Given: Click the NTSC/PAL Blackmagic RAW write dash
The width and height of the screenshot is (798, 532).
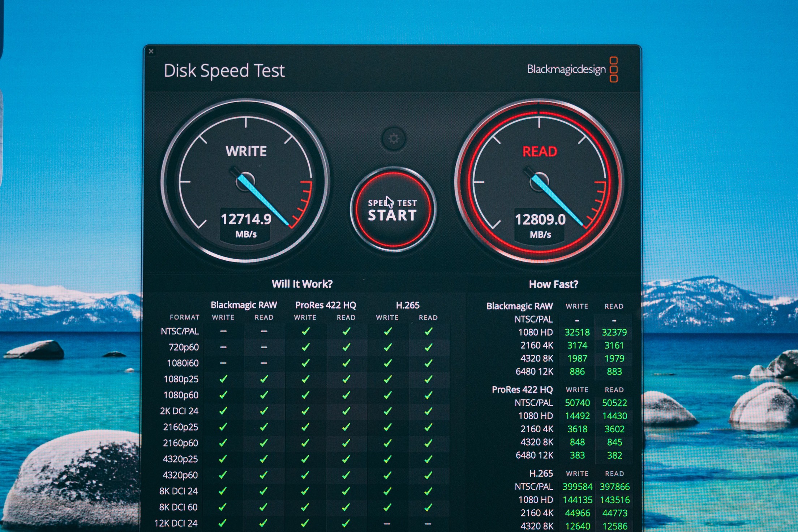Looking at the screenshot, I should coord(223,331).
